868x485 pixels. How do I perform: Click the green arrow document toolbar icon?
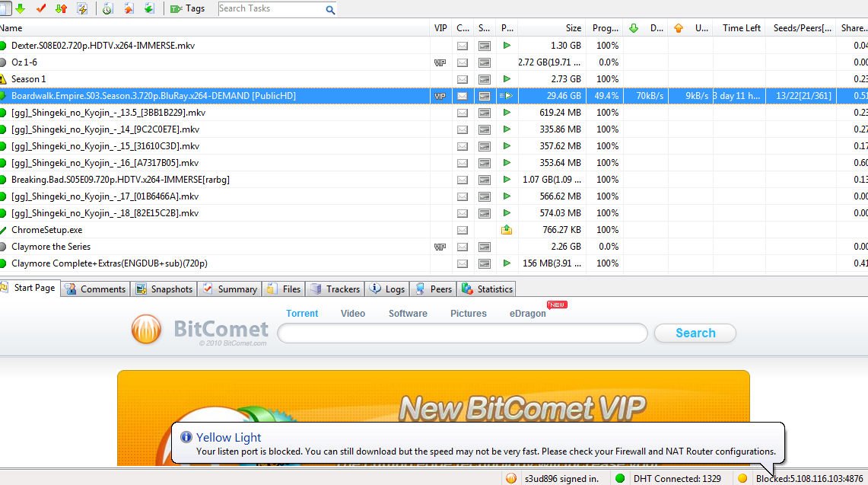coord(149,8)
